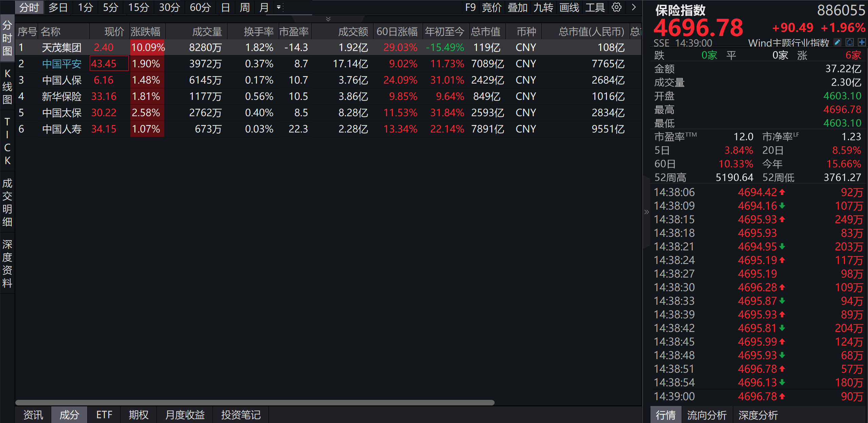Switch to the 投资笔记 bottom tab
Viewport: 868px width, 423px height.
click(241, 415)
